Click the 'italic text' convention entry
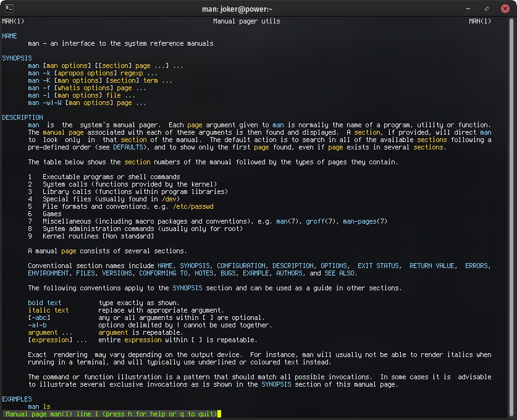This screenshot has height=420, width=517. 48,311
